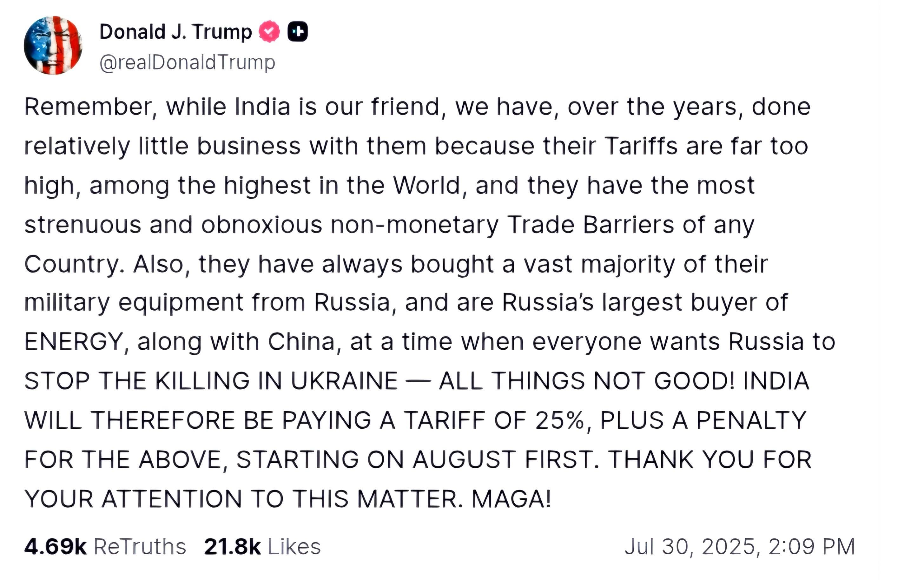The height and width of the screenshot is (580, 924).
Task: Click the word UKRAINE in the post
Action: pos(344,381)
